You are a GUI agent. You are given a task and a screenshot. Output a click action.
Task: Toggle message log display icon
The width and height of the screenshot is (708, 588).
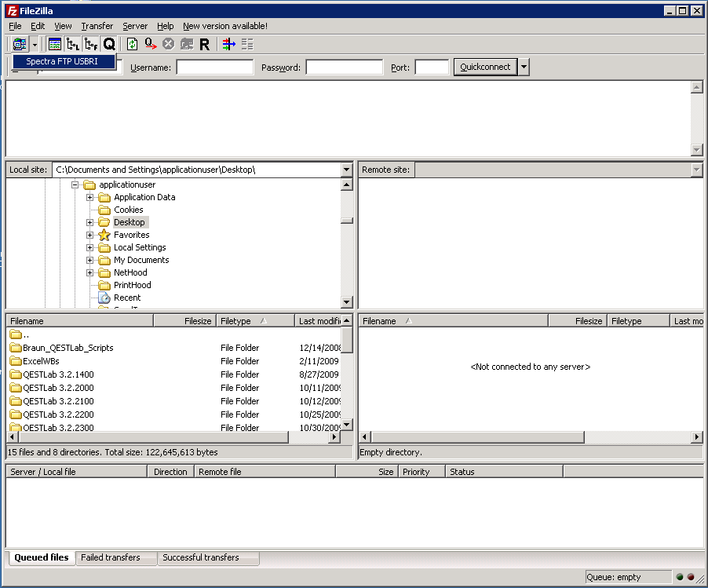[55, 45]
